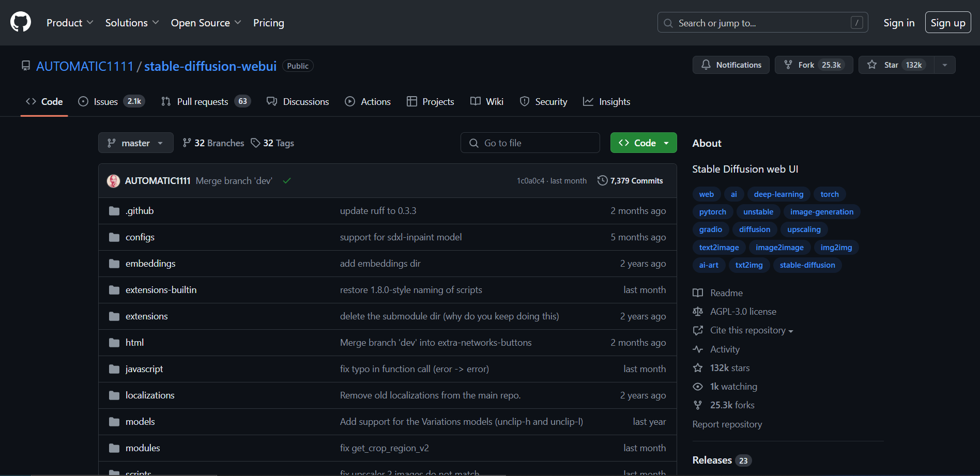
Task: Toggle the green commit status checkmark
Action: click(287, 180)
